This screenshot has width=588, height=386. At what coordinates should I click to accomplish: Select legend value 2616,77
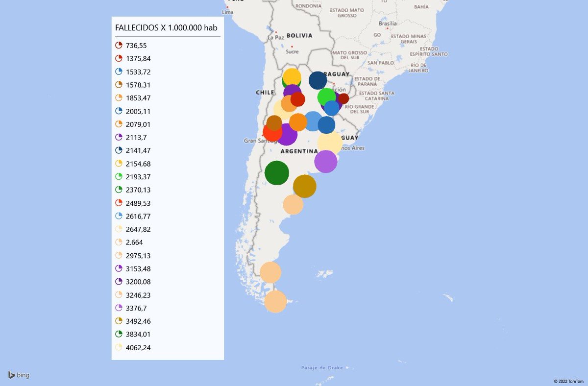pos(138,216)
